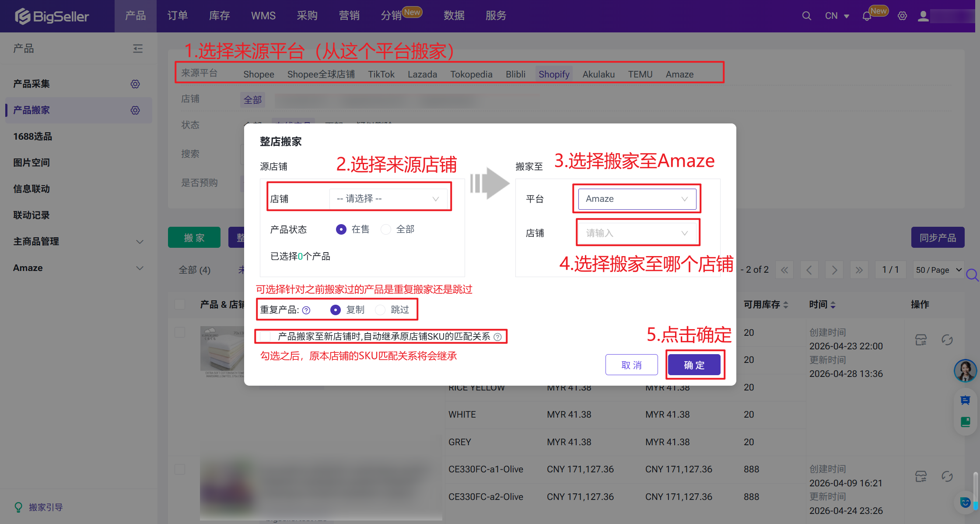Click the sync refresh icon for first product
This screenshot has width=980, height=524.
coord(947,340)
